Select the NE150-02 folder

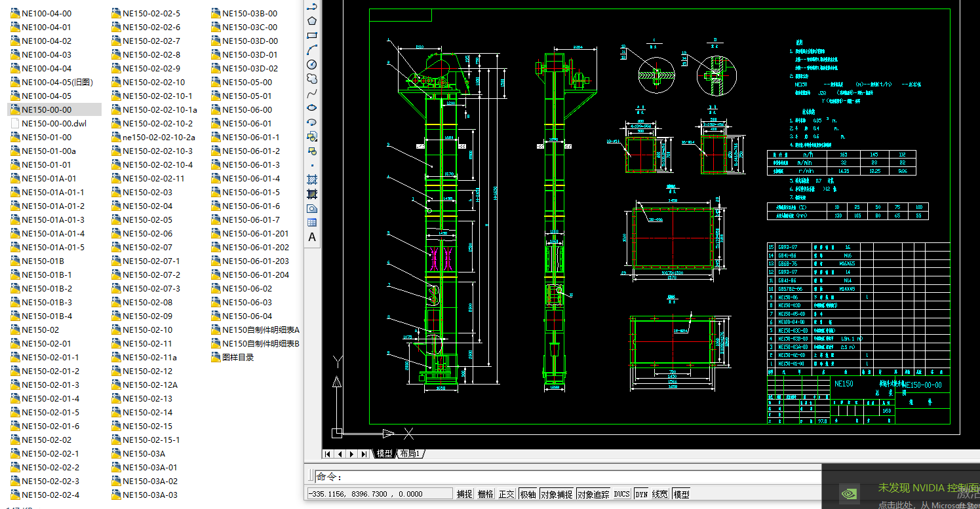(35, 330)
